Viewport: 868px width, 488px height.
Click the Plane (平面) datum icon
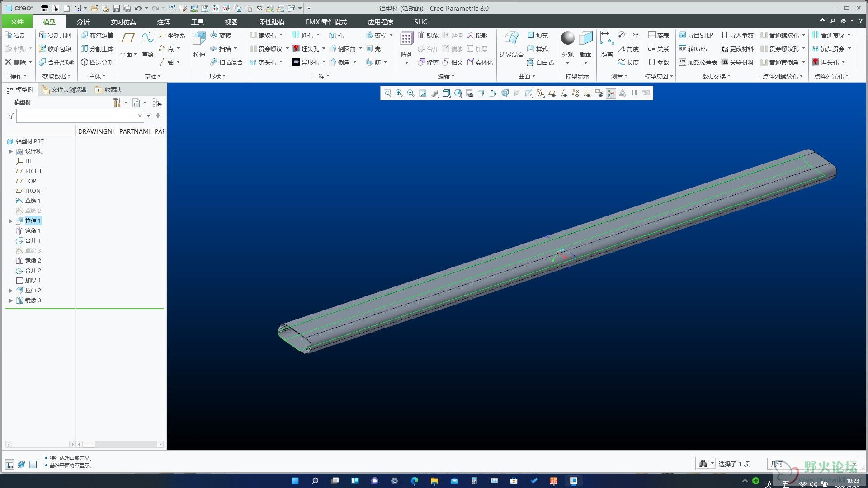(128, 39)
